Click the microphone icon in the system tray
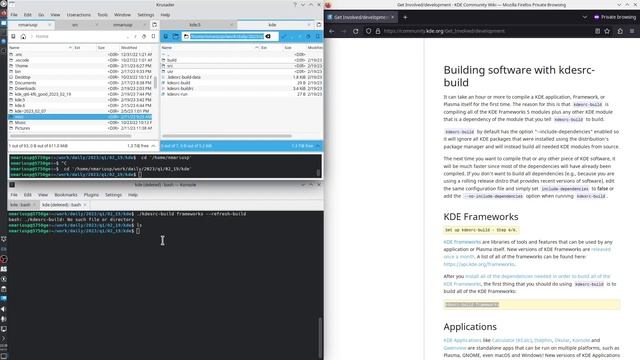The width and height of the screenshot is (640, 360). coord(4,319)
